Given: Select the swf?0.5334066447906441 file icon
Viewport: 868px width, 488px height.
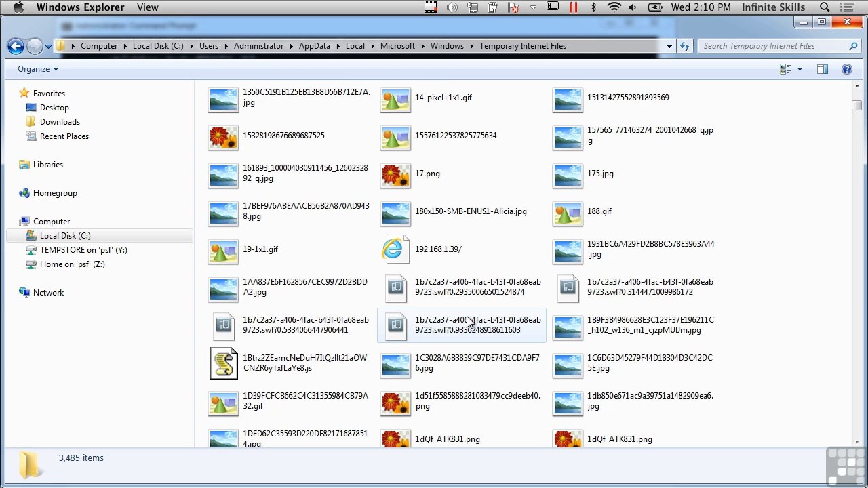Looking at the screenshot, I should pos(223,326).
